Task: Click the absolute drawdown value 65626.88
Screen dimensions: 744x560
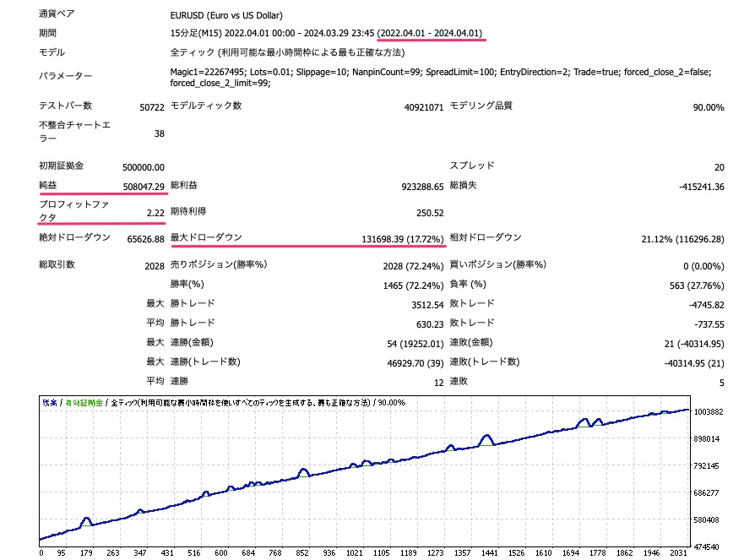Action: [x=145, y=239]
